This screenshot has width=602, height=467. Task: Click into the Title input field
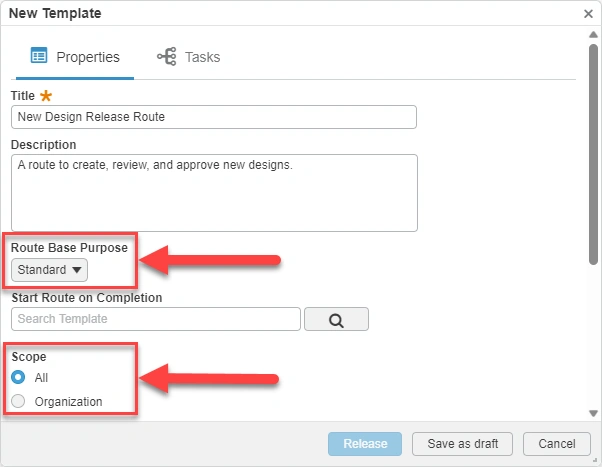coord(213,117)
